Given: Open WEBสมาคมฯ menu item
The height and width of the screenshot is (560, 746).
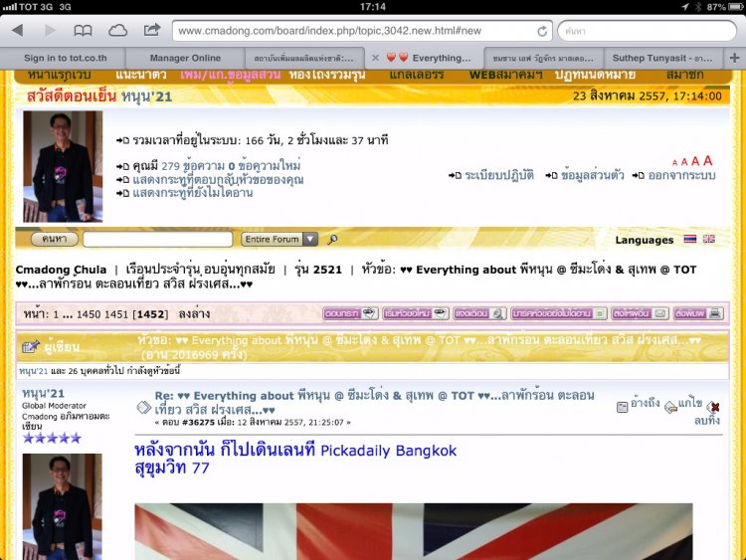Looking at the screenshot, I should click(x=505, y=76).
